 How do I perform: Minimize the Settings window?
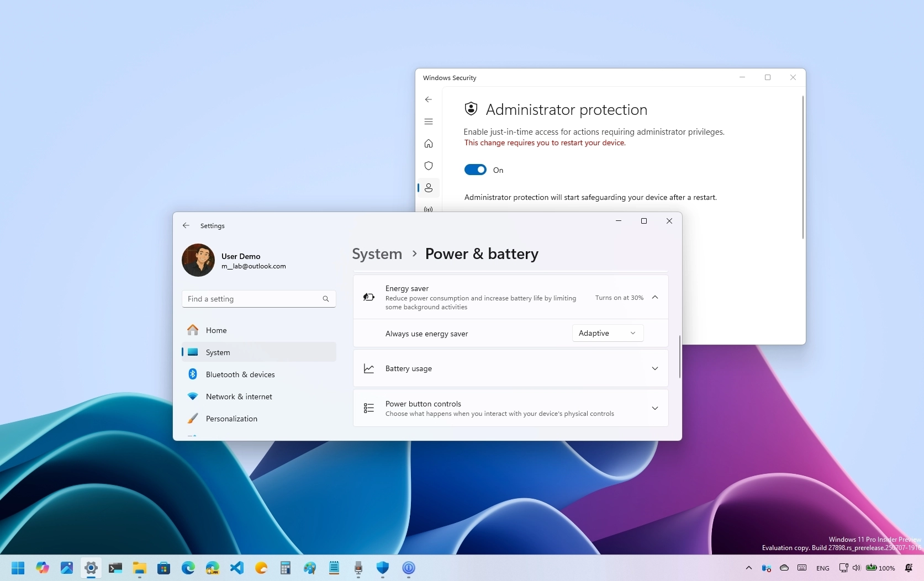pyautogui.click(x=619, y=221)
